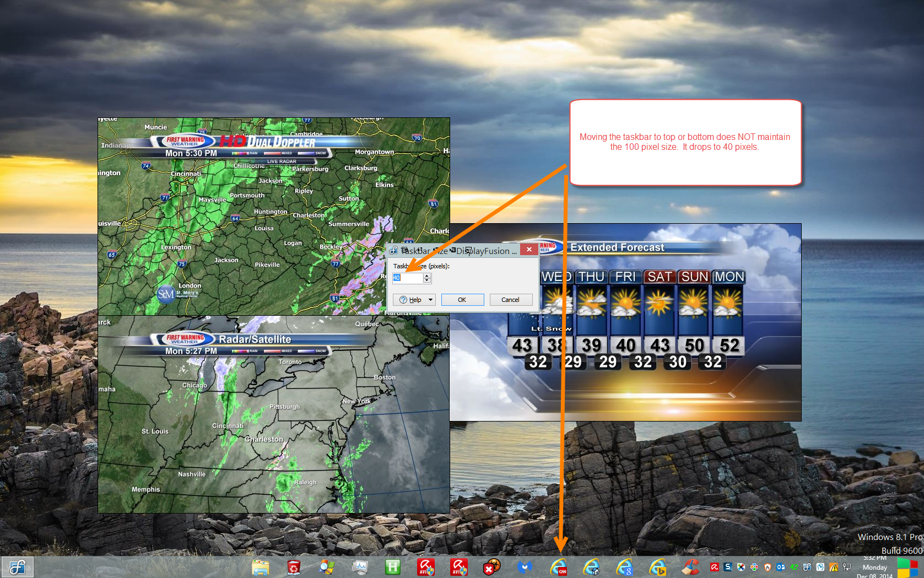Open the clock showing Monday Dec 08, 2014
Image resolution: width=924 pixels, height=578 pixels.
click(874, 568)
